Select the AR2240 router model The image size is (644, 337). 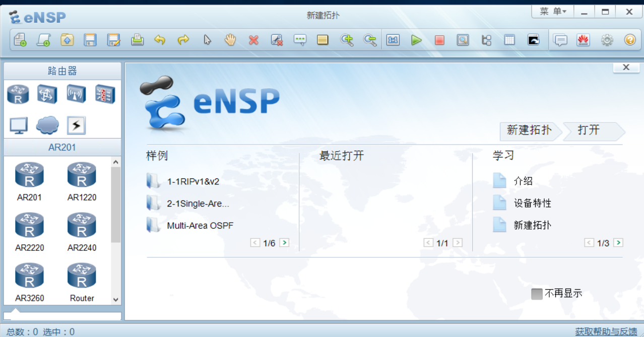(82, 232)
